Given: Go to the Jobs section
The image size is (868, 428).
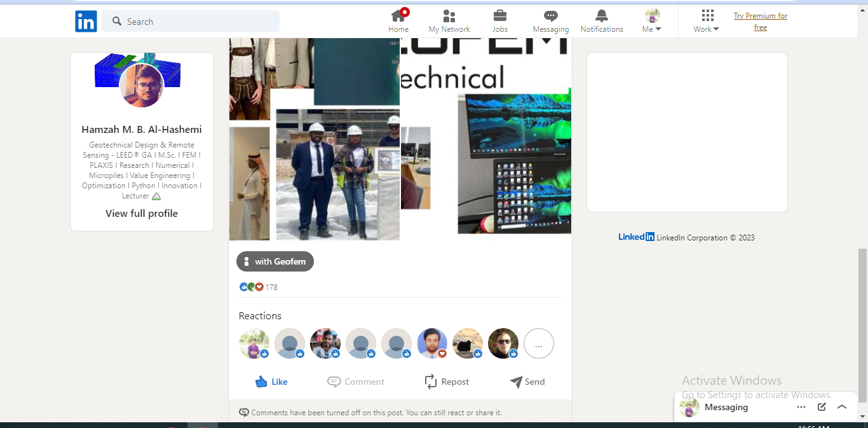Looking at the screenshot, I should click(x=500, y=21).
